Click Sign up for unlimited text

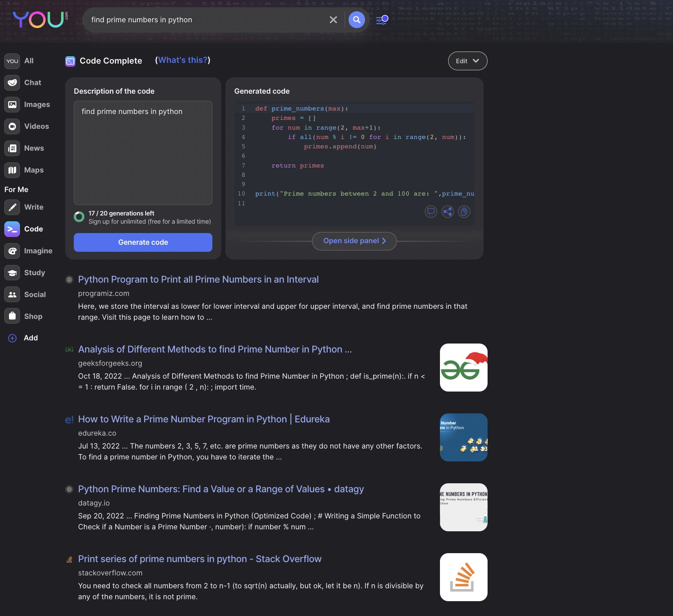(150, 222)
